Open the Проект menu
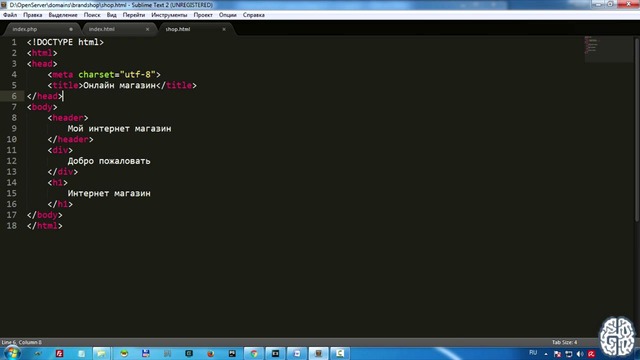The width and height of the screenshot is (640, 360). coord(203,15)
